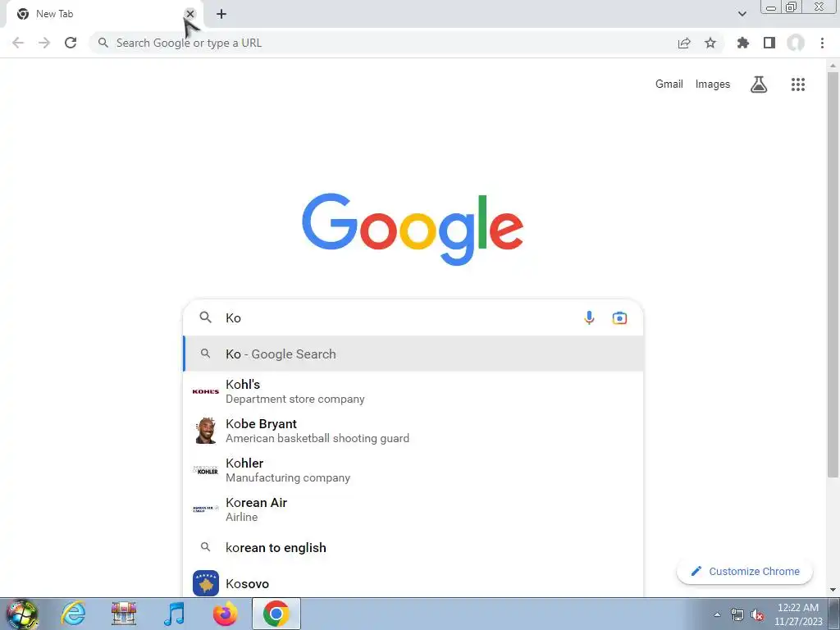
Task: Close the New Tab tab
Action: click(190, 14)
